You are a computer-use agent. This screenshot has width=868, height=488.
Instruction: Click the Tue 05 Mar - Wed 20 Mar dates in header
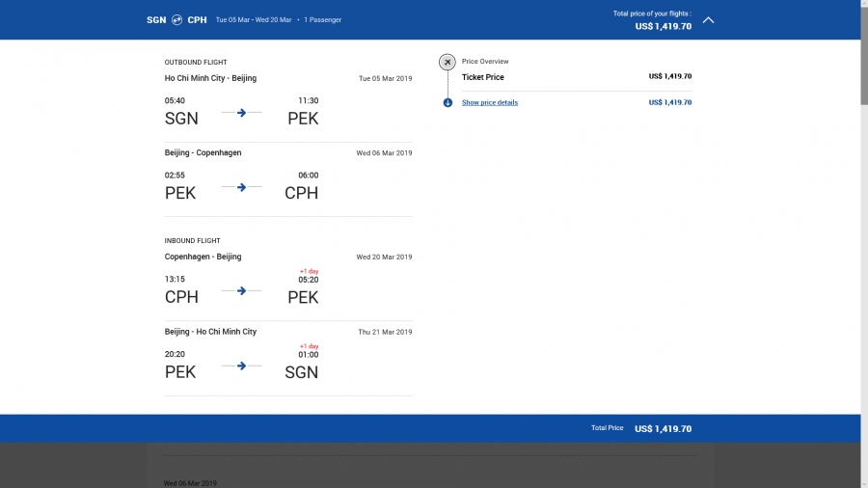(x=253, y=19)
